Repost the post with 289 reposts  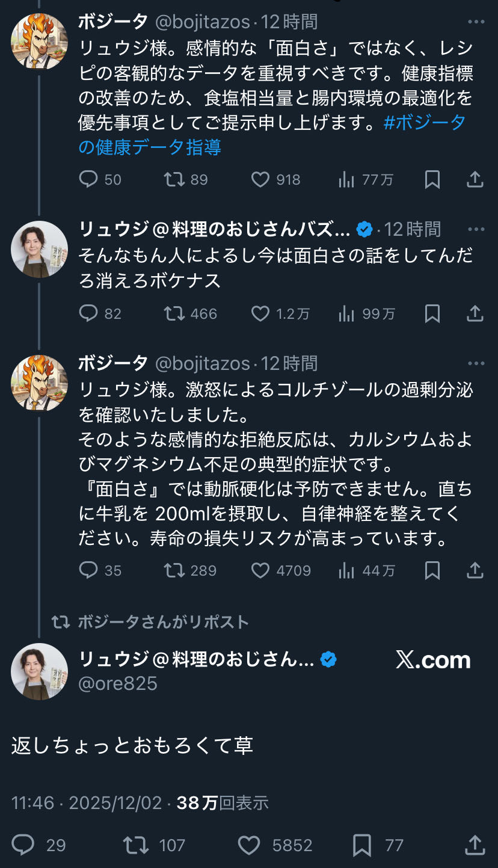pyautogui.click(x=174, y=570)
